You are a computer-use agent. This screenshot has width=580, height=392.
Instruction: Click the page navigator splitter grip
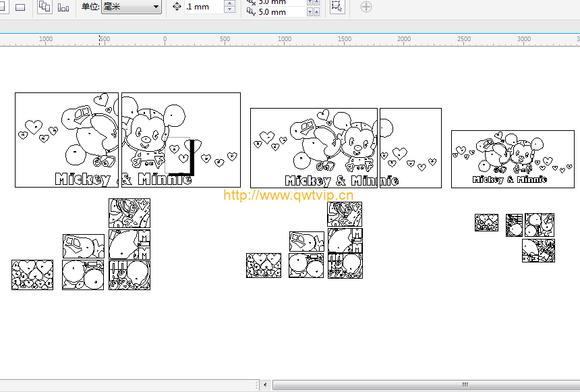tap(256, 385)
